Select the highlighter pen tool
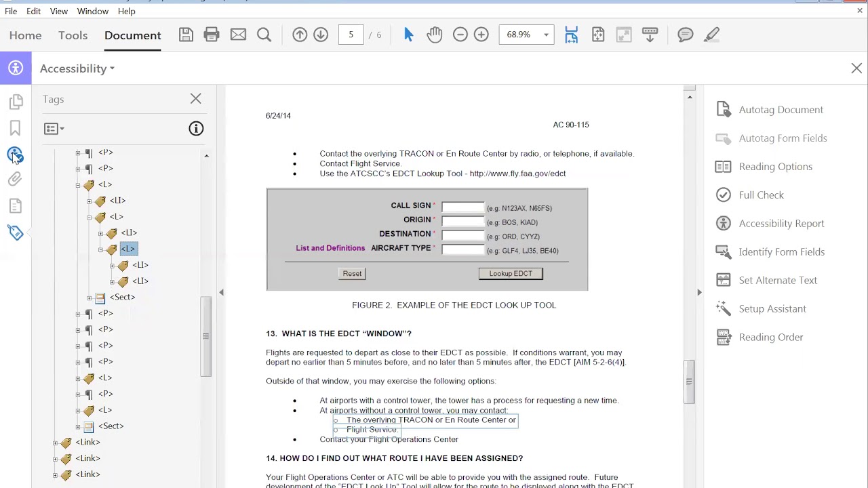 pyautogui.click(x=711, y=35)
